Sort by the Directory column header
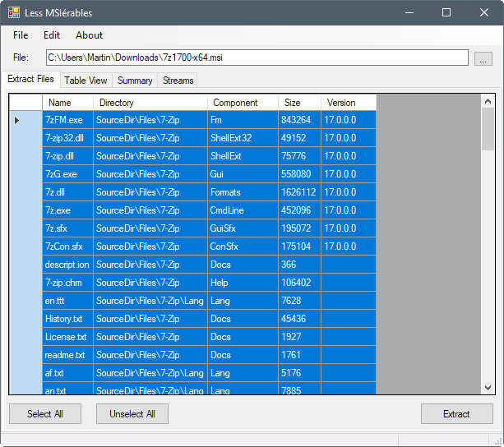Image resolution: width=504 pixels, height=447 pixels. [x=150, y=103]
